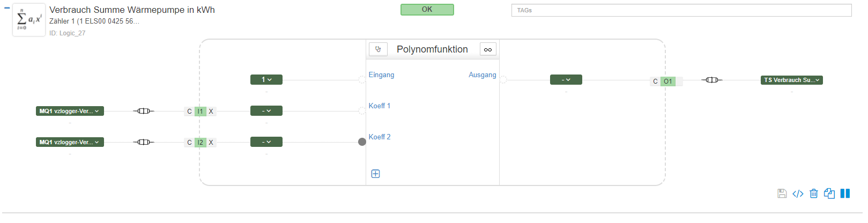This screenshot has height=223, width=868.
Task: Click the filled Koeff 2 connector dot
Action: [362, 142]
